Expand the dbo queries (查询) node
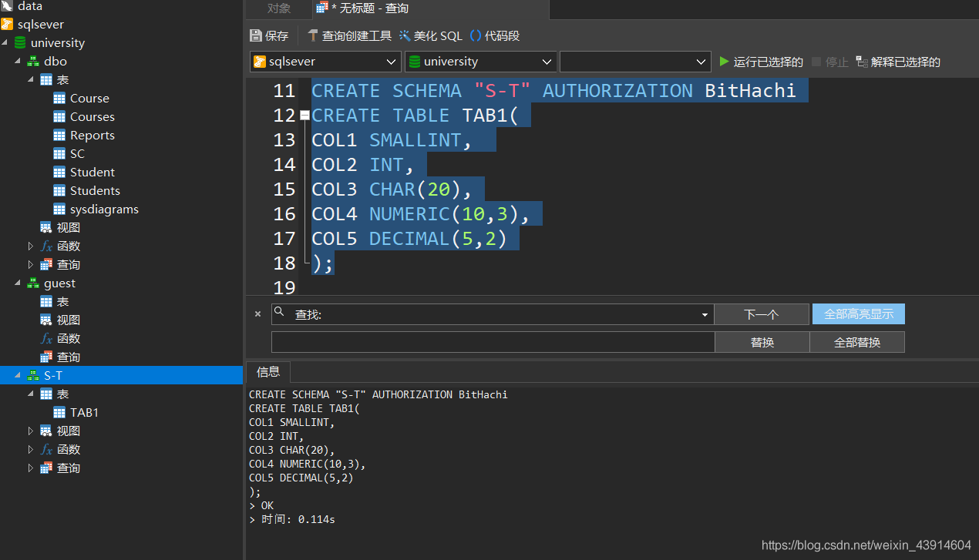The width and height of the screenshot is (979, 560). tap(31, 265)
